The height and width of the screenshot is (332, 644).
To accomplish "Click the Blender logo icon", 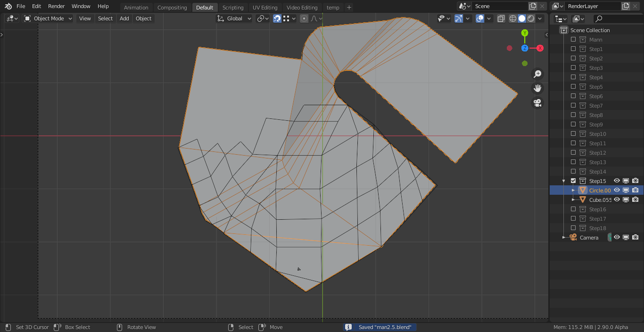I will point(8,6).
